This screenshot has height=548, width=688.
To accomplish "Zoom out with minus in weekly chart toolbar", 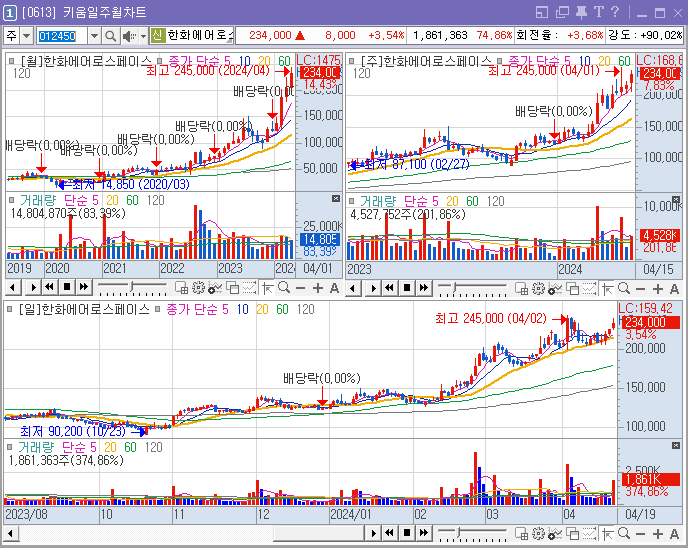I will (641, 289).
